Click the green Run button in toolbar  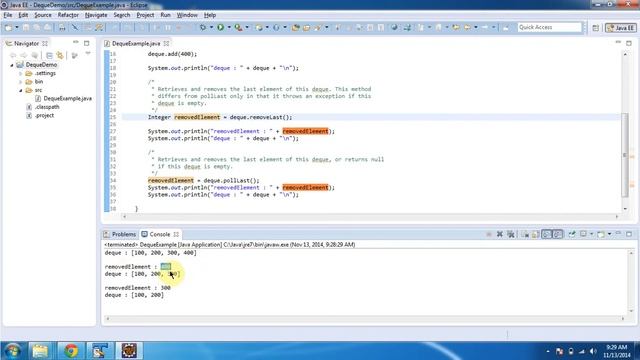tap(220, 27)
